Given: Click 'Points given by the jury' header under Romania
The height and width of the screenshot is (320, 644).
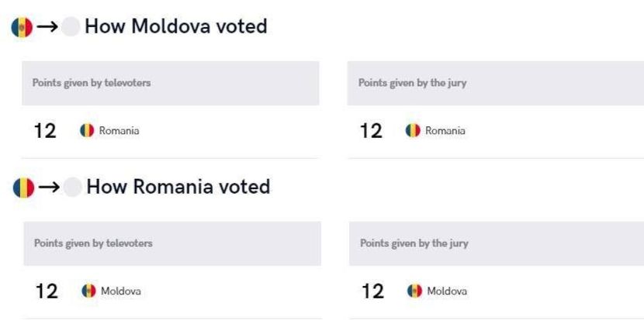Looking at the screenshot, I should [414, 243].
